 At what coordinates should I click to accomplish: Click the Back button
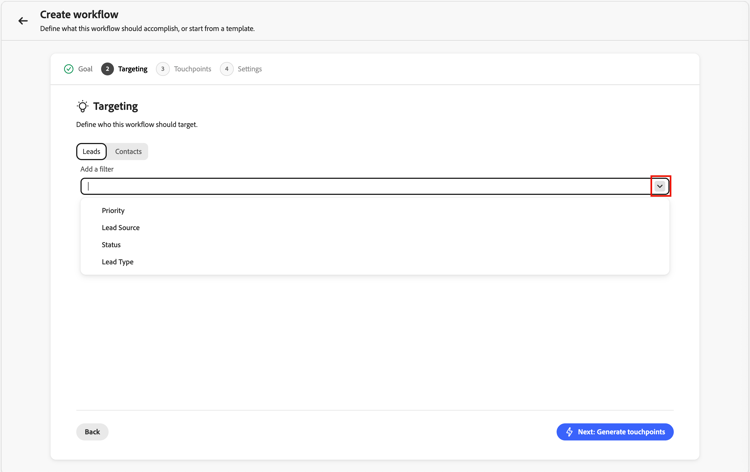pyautogui.click(x=92, y=432)
